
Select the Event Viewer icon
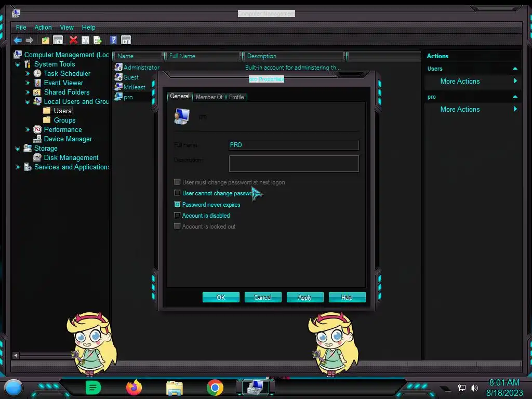37,83
